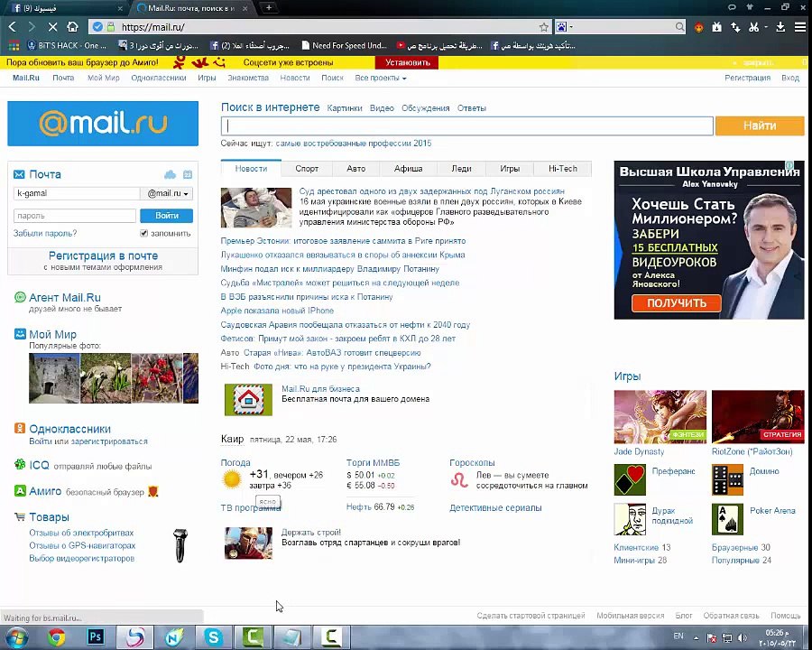
Task: Open the Jade Dynasty game thumbnail
Action: [x=660, y=417]
